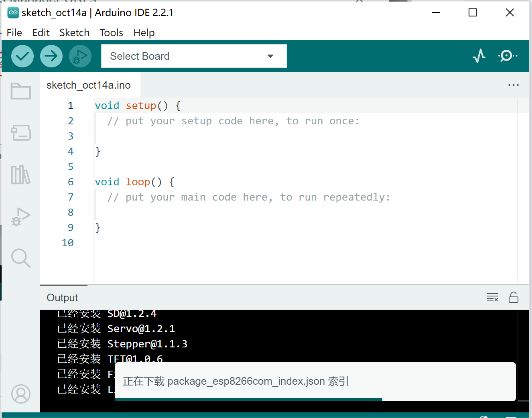Upload the sketch to the board
The width and height of the screenshot is (532, 418).
(51, 56)
